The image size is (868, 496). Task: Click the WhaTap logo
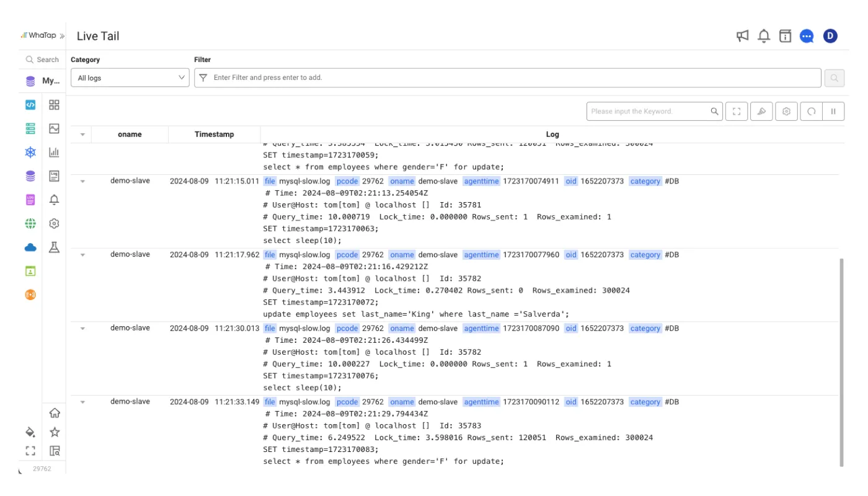pos(38,36)
